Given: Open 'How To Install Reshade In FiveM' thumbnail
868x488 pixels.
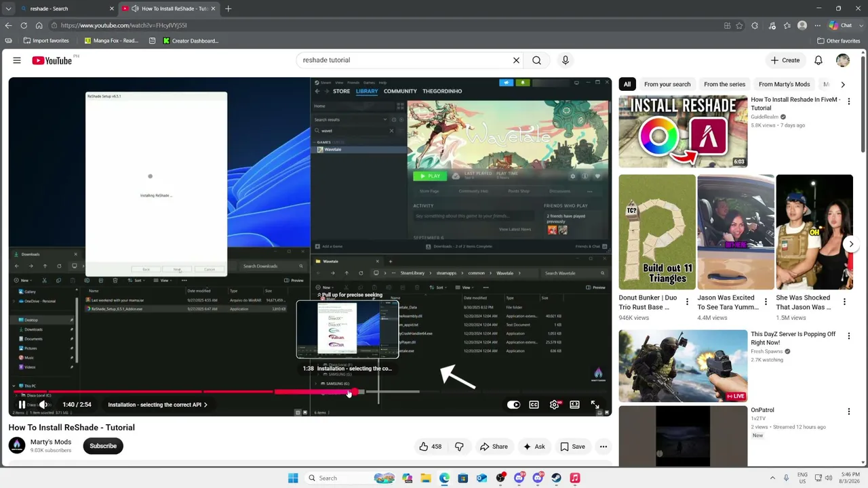Looking at the screenshot, I should (x=683, y=131).
